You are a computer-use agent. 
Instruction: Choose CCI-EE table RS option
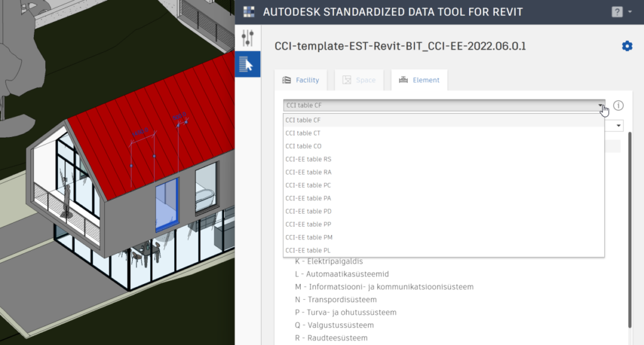click(443, 159)
